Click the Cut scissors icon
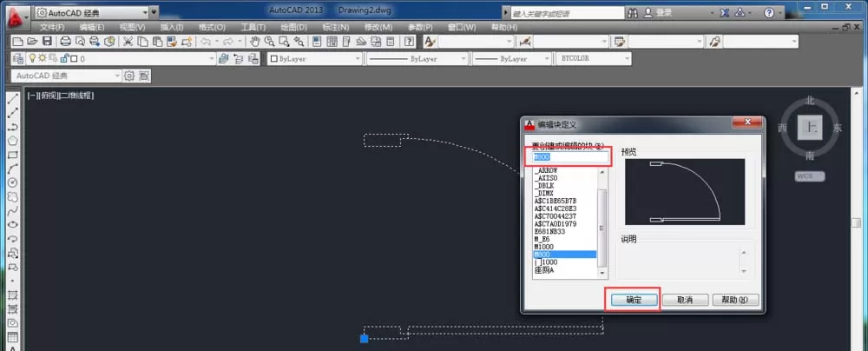The height and width of the screenshot is (351, 868). point(128,41)
